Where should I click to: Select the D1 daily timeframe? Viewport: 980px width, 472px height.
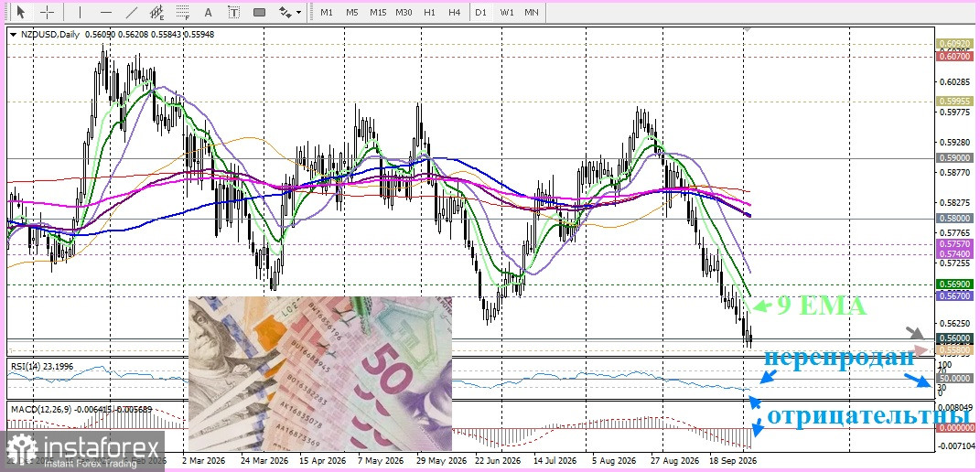[480, 12]
